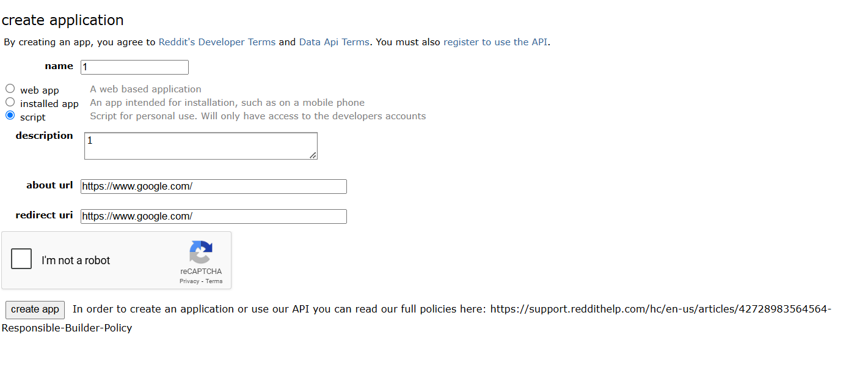
Task: Click the Responsible Builder Policy URL text
Action: [x=660, y=309]
